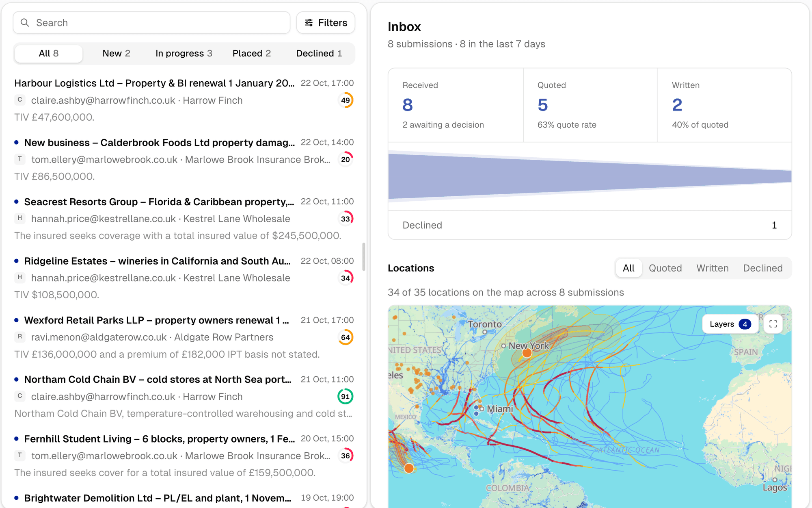The height and width of the screenshot is (508, 812).
Task: Click 'TIV £86,500,000.' summary text
Action: coord(54,176)
